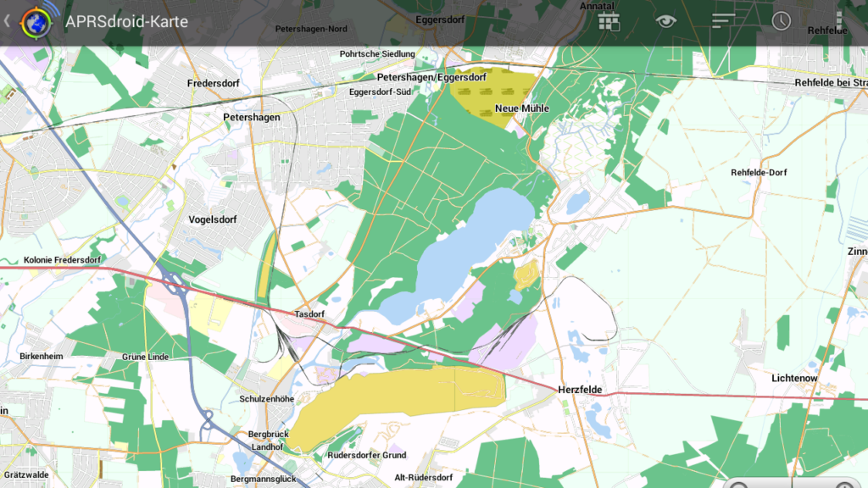Screen dimensions: 868x488
Task: Open the three-dot overflow menu
Action: click(x=839, y=21)
